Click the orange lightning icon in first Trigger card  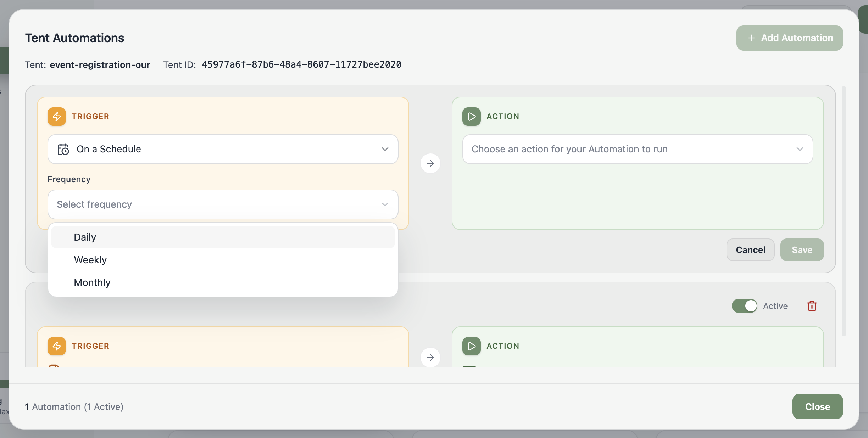point(57,117)
